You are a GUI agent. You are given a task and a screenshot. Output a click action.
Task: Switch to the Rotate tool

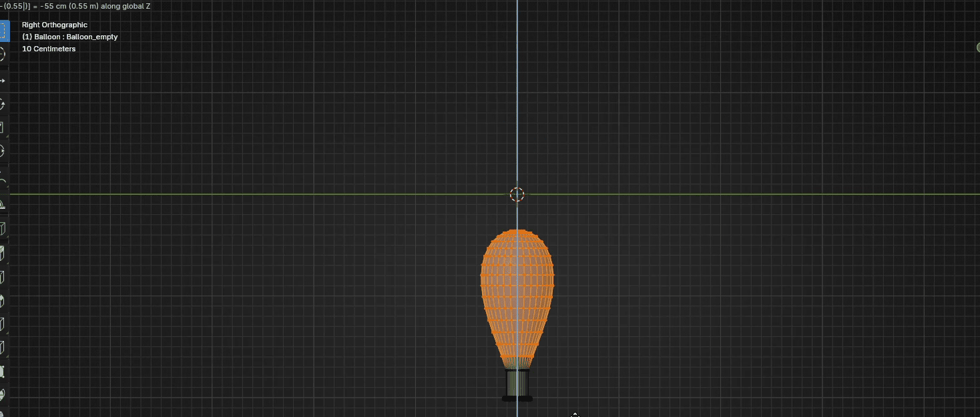pyautogui.click(x=3, y=104)
